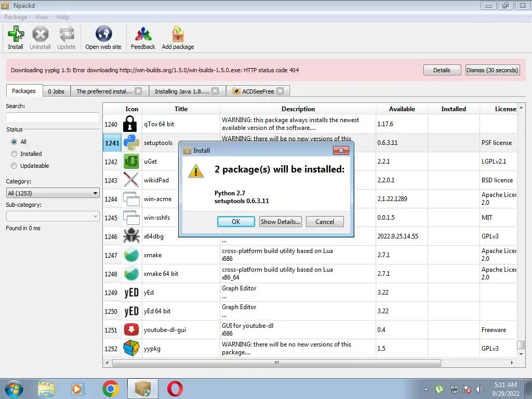The image size is (532, 399).
Task: Close the Install dialog with X
Action: (341, 150)
